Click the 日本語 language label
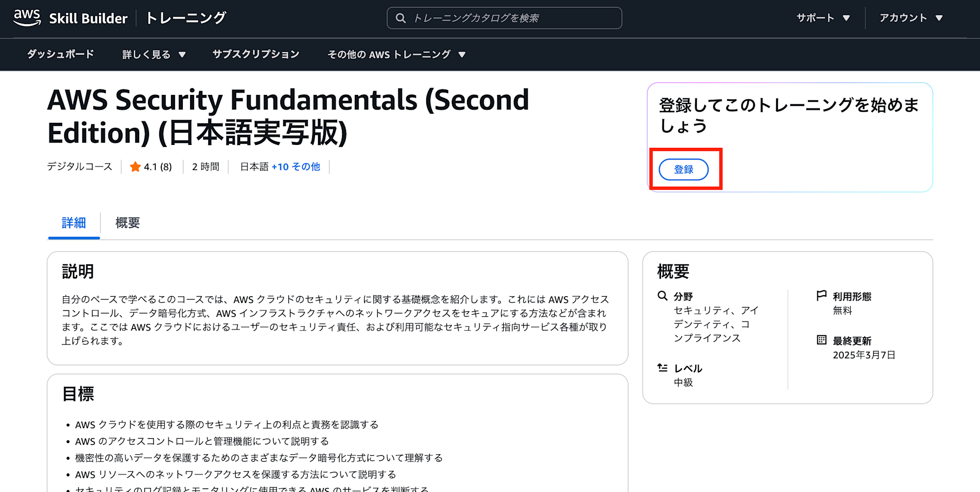 [x=254, y=167]
